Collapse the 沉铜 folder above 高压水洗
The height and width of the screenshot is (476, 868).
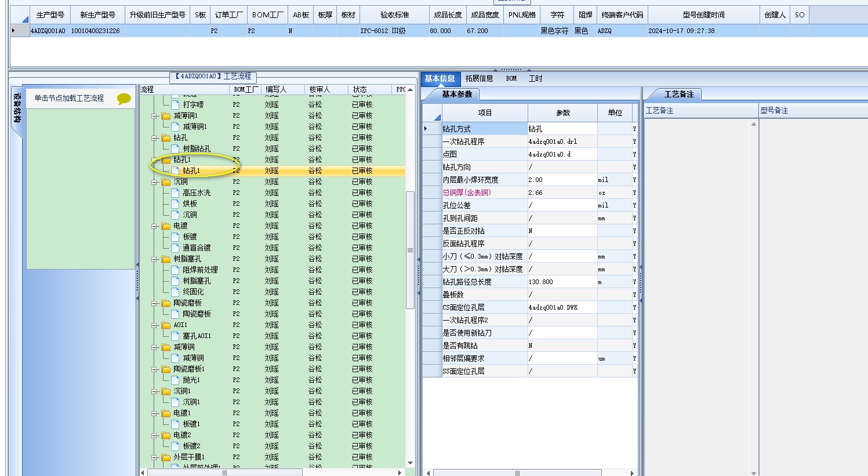coord(155,182)
